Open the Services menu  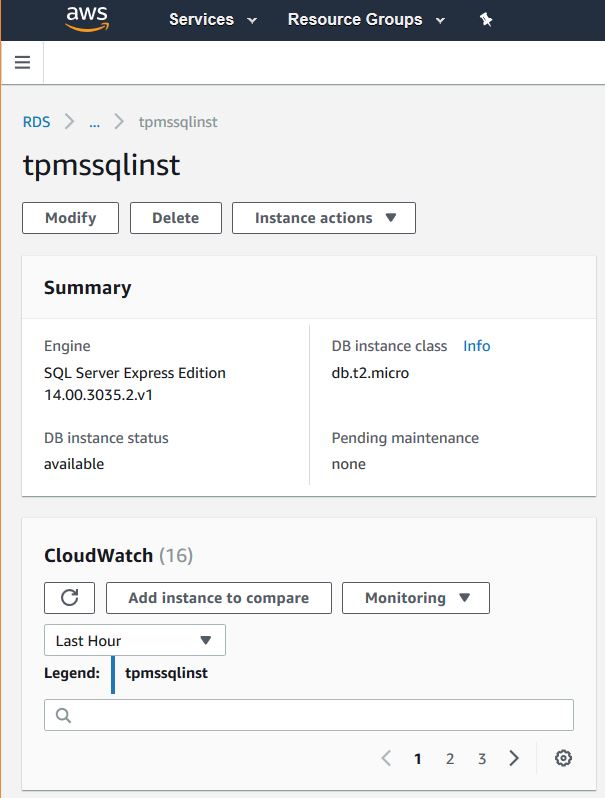pos(212,20)
